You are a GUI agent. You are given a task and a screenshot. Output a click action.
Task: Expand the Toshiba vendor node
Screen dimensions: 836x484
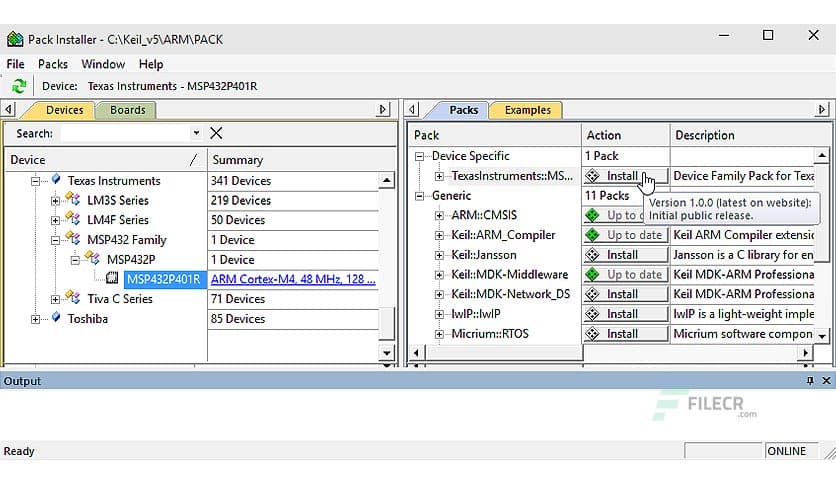click(36, 319)
